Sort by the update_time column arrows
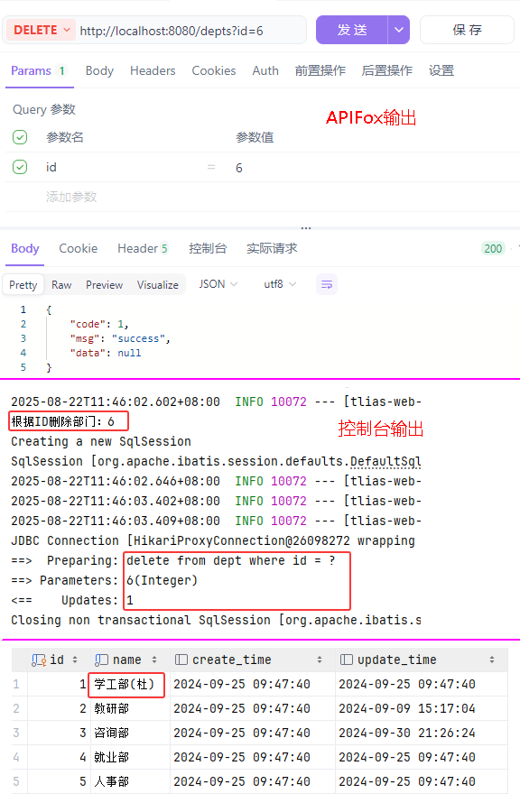520x812 pixels. pyautogui.click(x=491, y=660)
